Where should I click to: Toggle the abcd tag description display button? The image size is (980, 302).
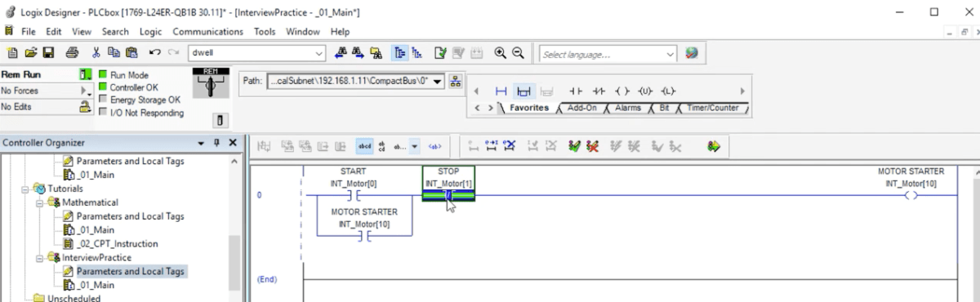pyautogui.click(x=365, y=147)
